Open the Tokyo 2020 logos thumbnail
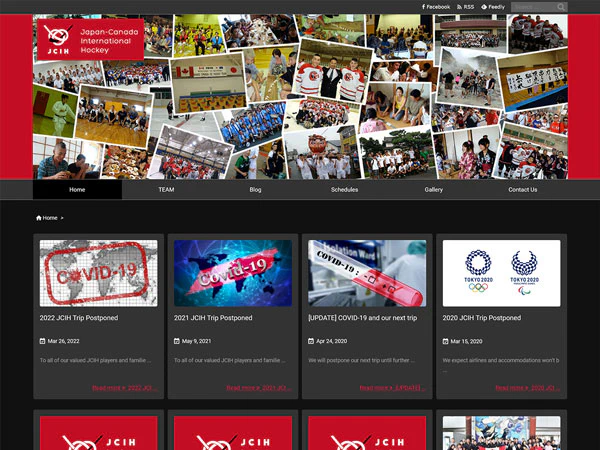The image size is (600, 450). click(501, 273)
